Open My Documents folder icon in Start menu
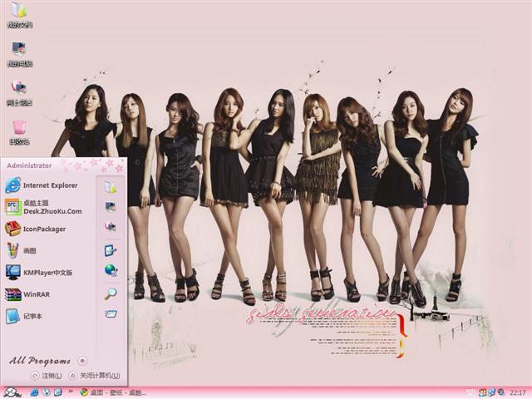The width and height of the screenshot is (532, 399). coord(111,187)
